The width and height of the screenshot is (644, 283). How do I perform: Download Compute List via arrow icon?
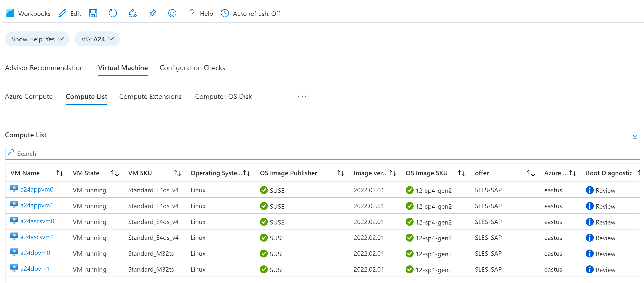point(635,135)
